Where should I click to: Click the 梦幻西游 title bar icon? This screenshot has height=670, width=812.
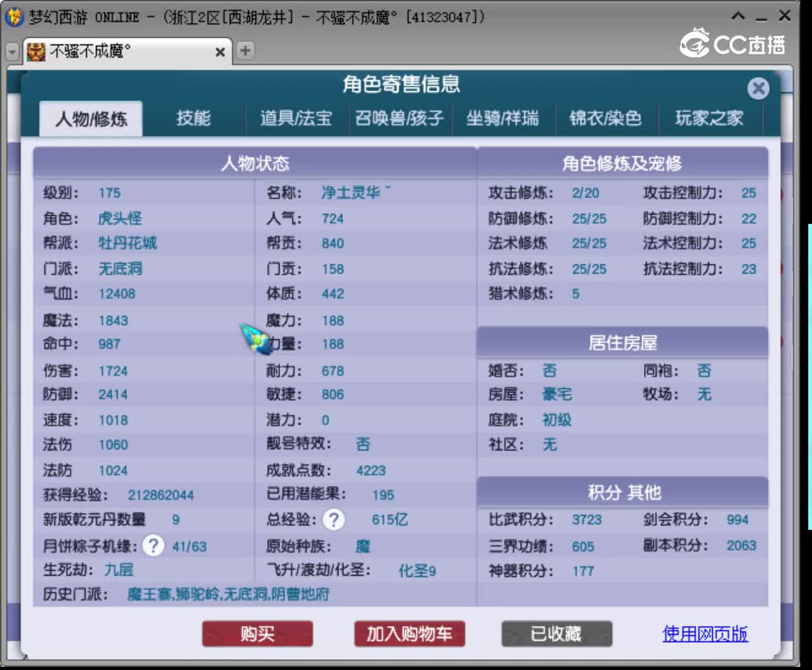[x=14, y=16]
